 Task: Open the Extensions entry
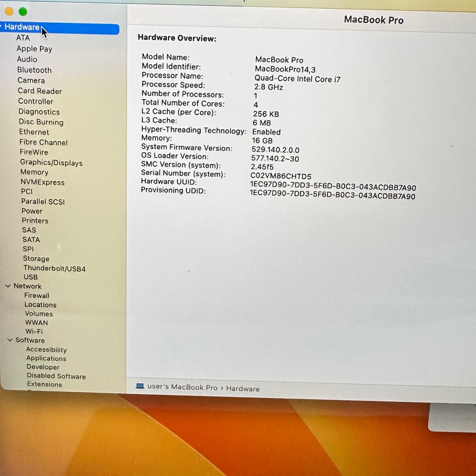(x=44, y=384)
